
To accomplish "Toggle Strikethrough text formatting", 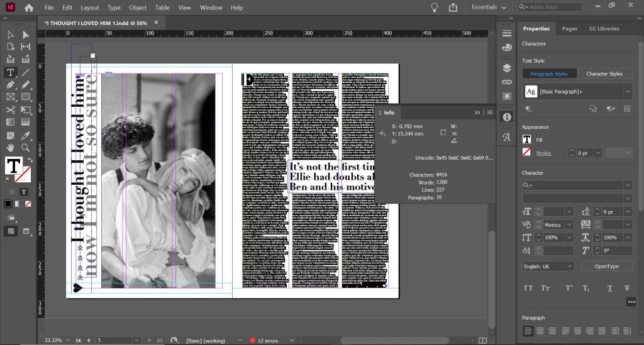I will [x=627, y=288].
